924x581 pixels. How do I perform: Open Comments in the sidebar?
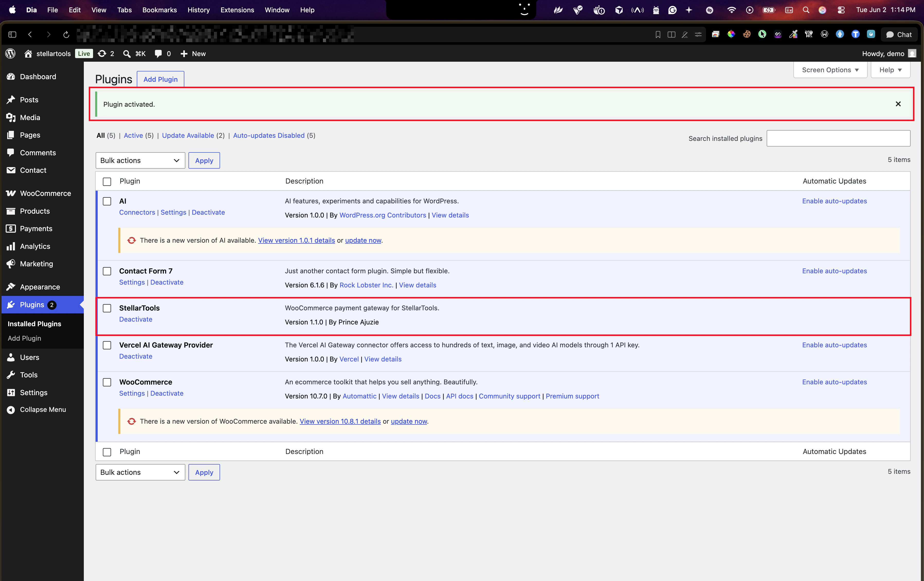[38, 153]
